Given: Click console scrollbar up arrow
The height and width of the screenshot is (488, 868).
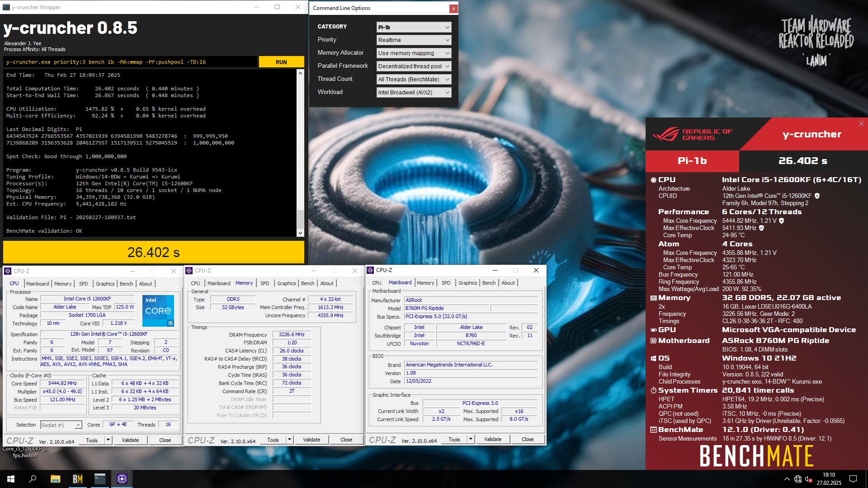Looking at the screenshot, I should tap(300, 73).
